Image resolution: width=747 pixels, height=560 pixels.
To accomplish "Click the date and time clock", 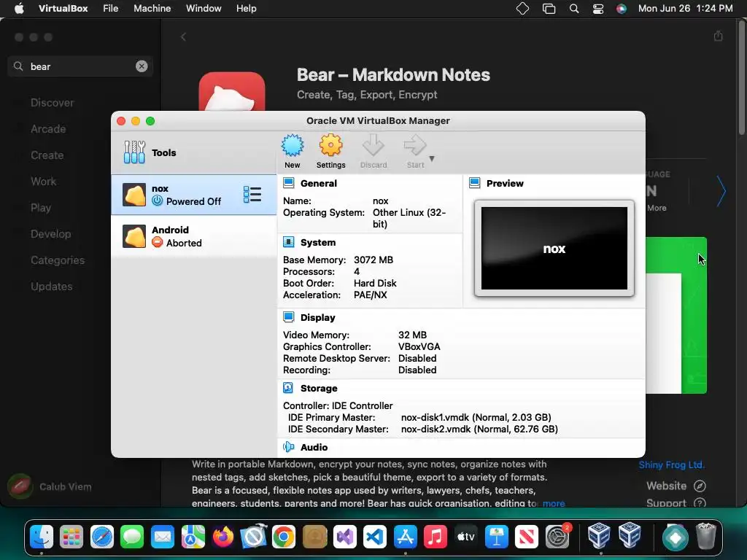I will (685, 9).
